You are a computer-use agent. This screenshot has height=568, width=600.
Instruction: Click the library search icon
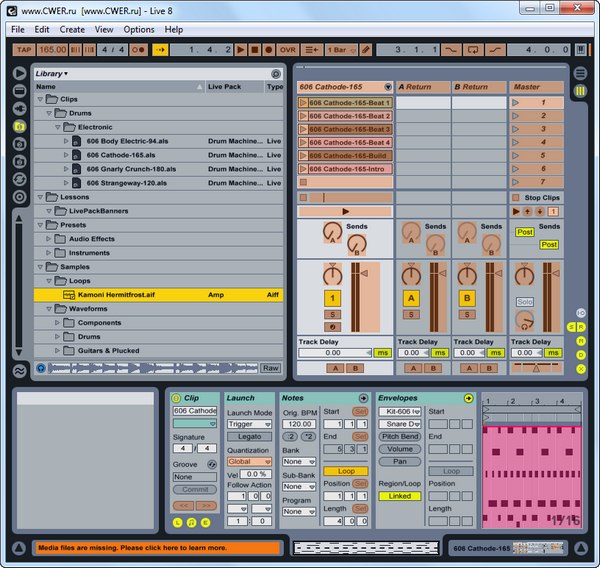[x=276, y=74]
